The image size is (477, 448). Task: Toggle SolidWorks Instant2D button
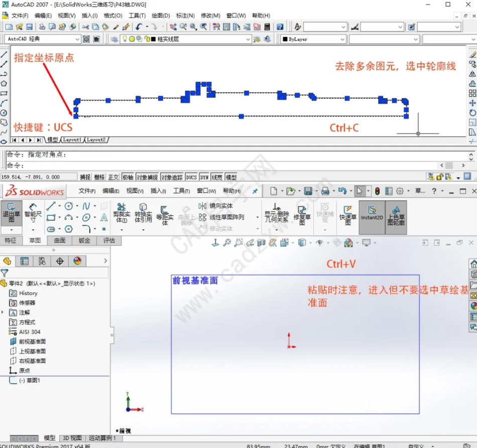pyautogui.click(x=372, y=217)
